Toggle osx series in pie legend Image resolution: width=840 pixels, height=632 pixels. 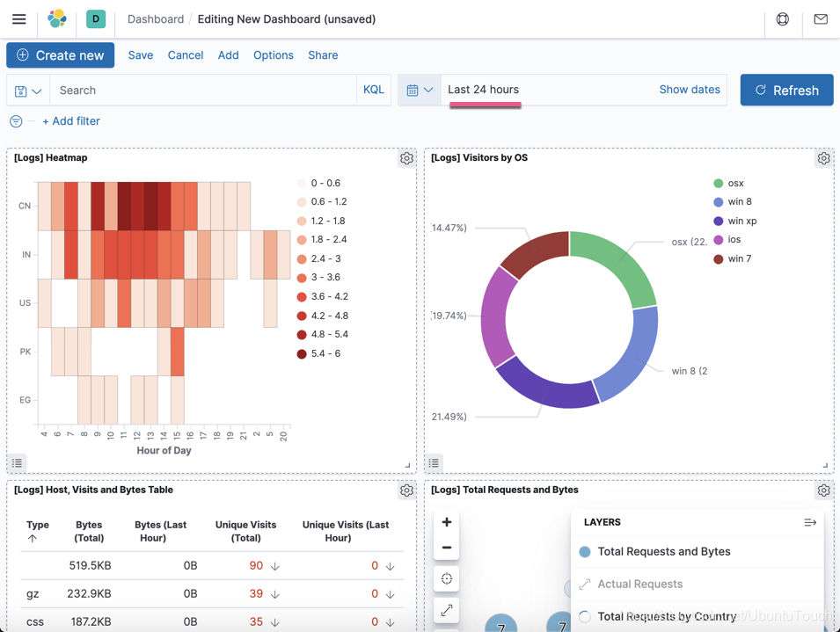[x=728, y=183]
